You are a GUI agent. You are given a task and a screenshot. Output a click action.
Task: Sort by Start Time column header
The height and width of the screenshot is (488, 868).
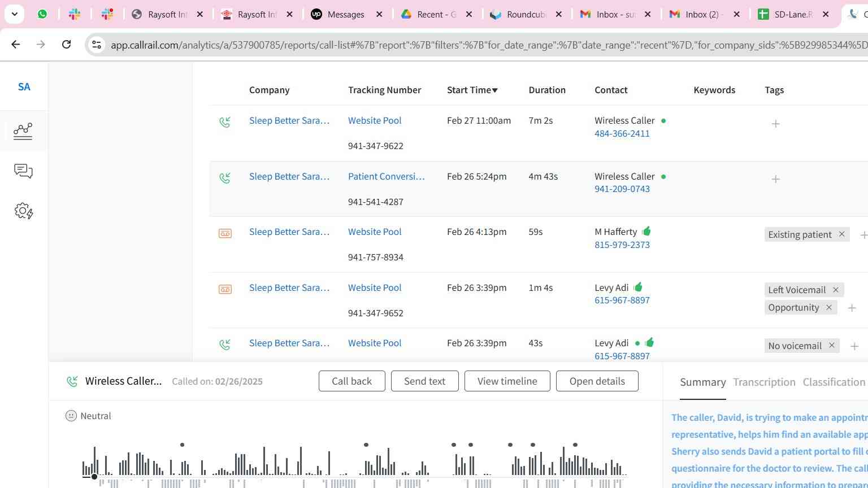(x=472, y=90)
